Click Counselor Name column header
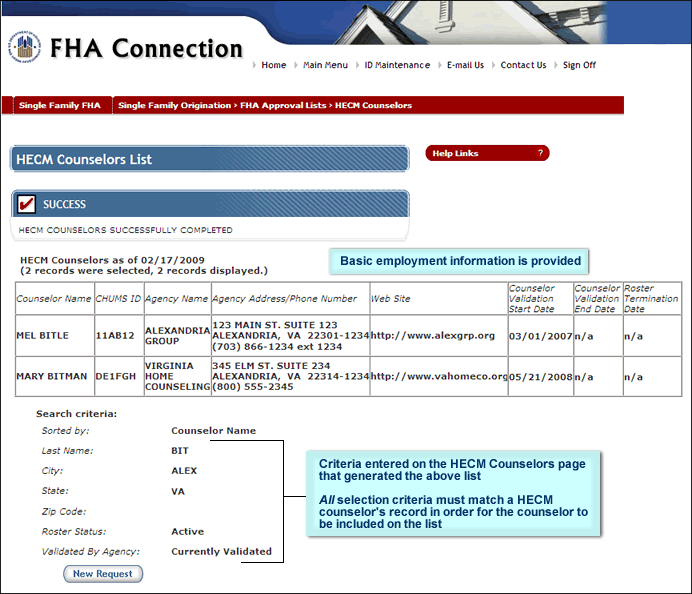This screenshot has height=594, width=692. (53, 298)
